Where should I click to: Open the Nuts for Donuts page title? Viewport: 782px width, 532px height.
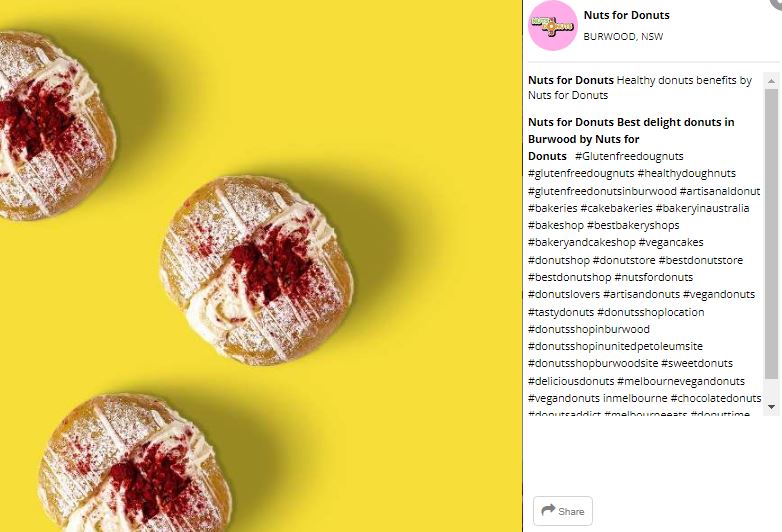click(x=626, y=15)
